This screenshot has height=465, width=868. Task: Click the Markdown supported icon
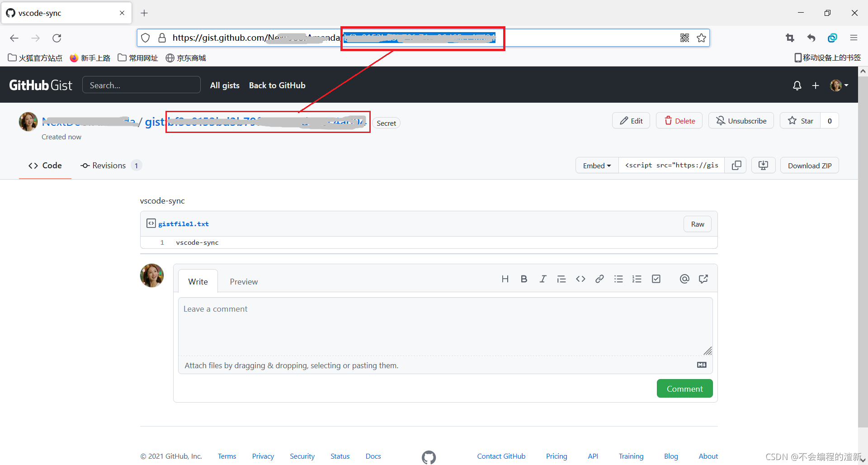[702, 365]
